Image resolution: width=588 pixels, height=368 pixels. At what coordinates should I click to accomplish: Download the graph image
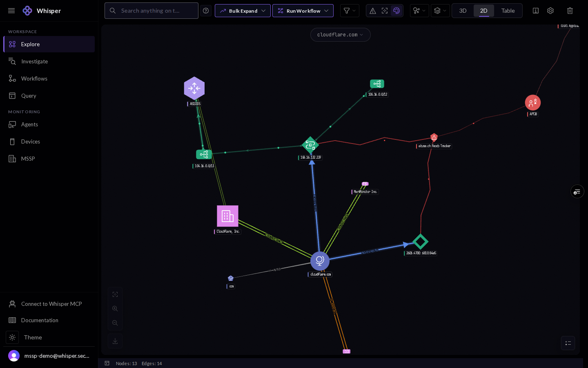pyautogui.click(x=115, y=341)
